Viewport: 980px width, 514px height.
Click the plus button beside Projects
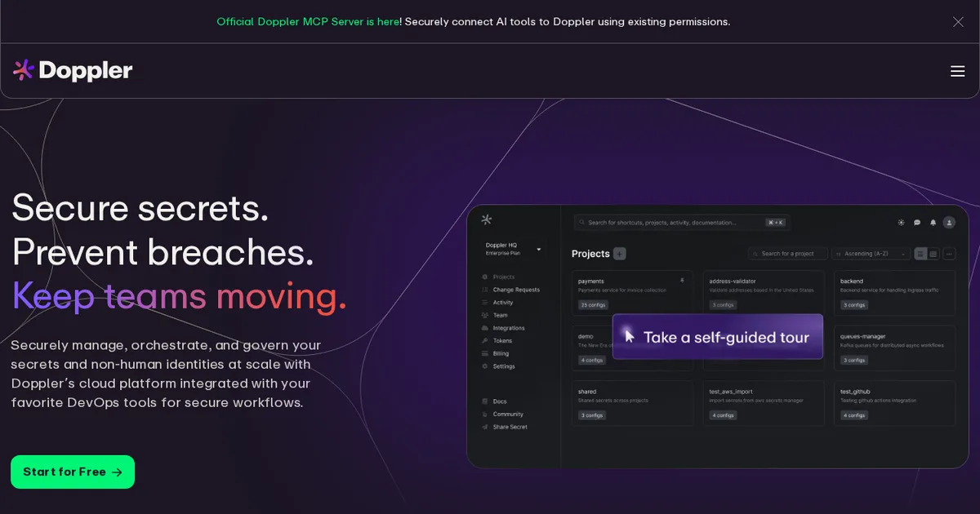(620, 254)
